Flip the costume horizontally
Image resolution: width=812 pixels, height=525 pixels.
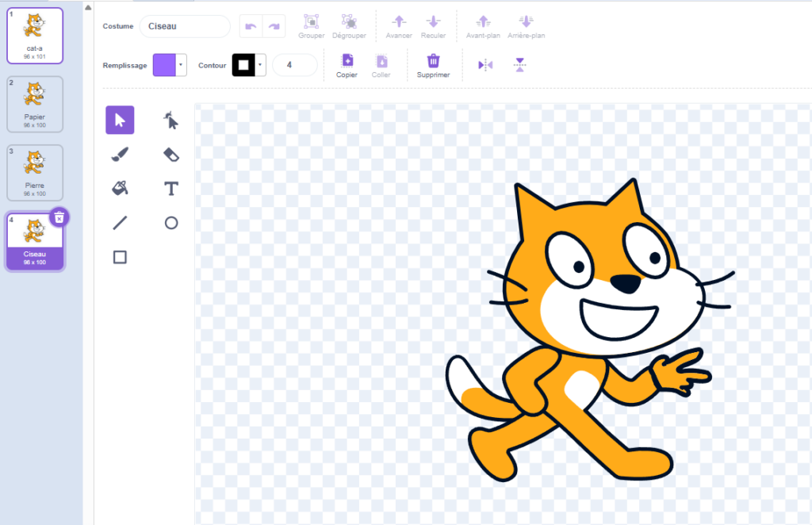tap(485, 65)
